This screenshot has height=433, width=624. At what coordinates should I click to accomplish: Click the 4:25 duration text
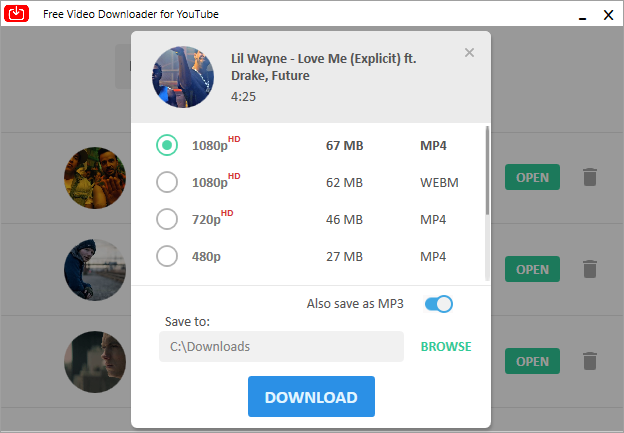(x=243, y=97)
